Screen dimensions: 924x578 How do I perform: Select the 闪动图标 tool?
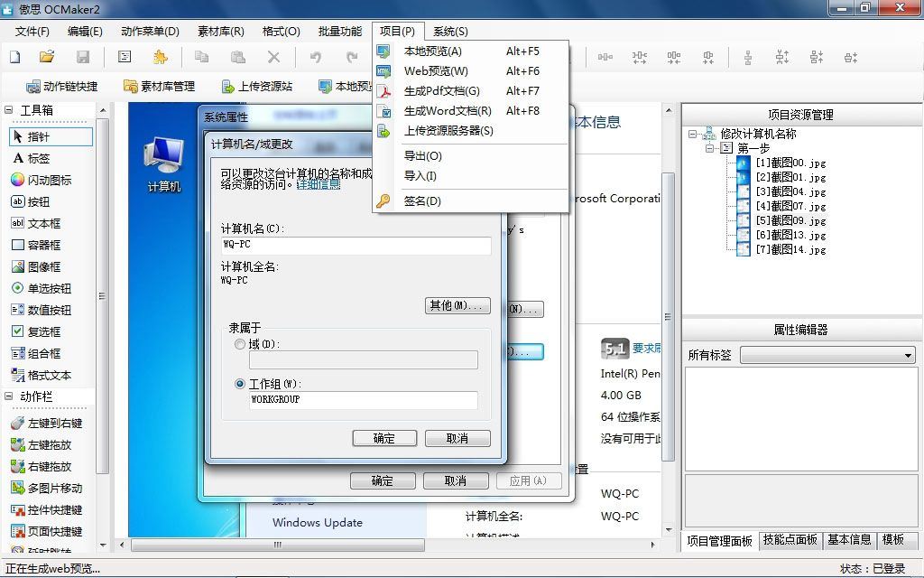(x=42, y=180)
